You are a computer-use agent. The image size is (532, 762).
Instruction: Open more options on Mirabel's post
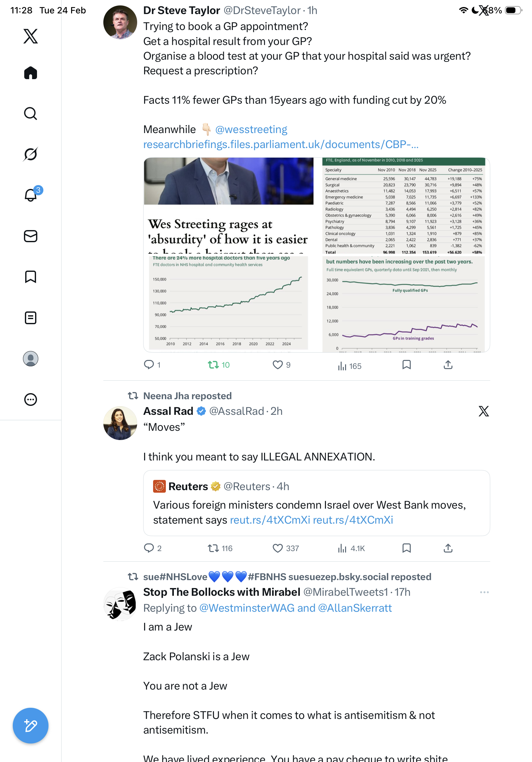click(484, 592)
